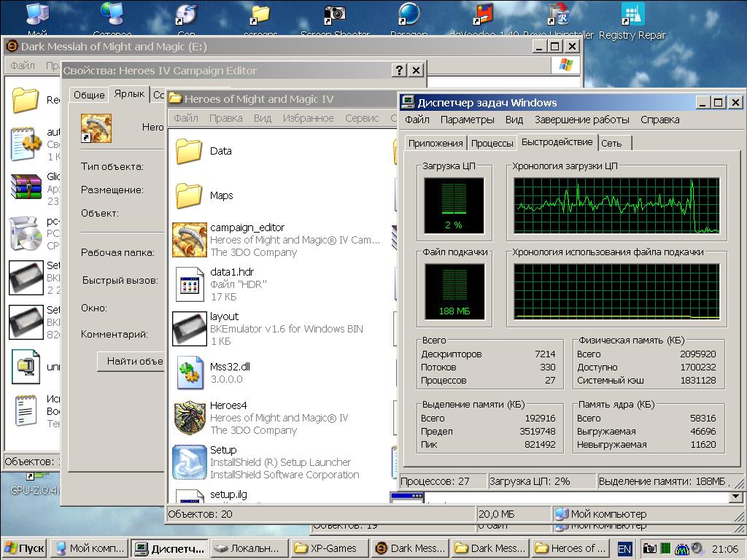Viewport: 747px width, 560px height.
Task: Click the layout BKEmulator file icon
Action: (x=190, y=329)
